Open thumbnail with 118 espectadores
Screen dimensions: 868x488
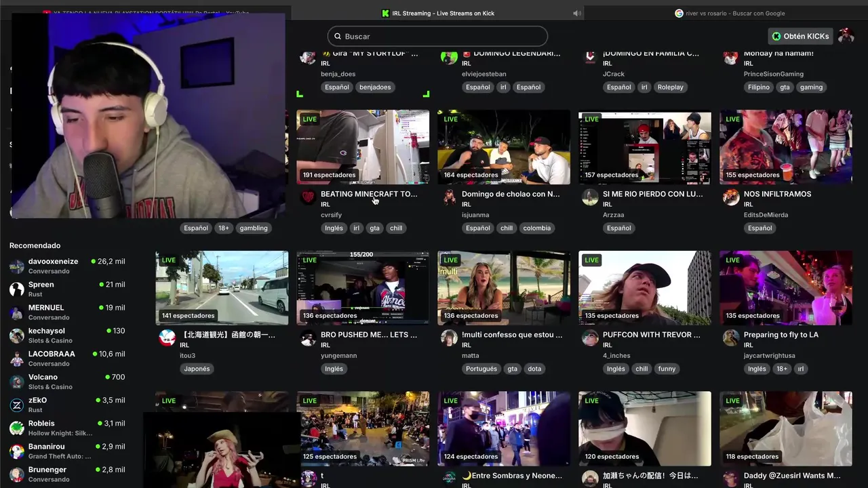click(x=786, y=428)
